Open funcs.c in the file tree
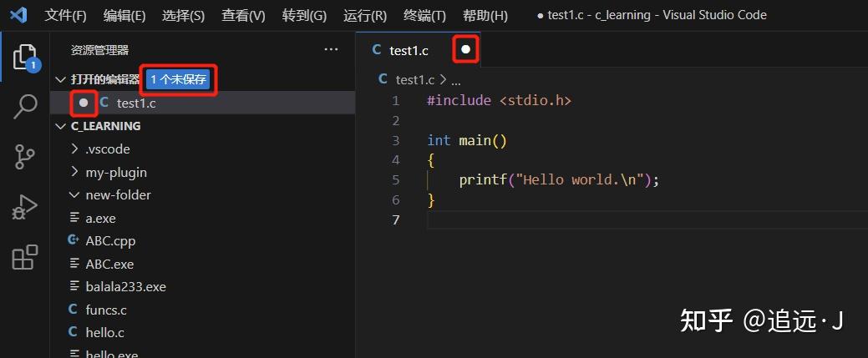Screen dimensions: 868x358 point(106,310)
